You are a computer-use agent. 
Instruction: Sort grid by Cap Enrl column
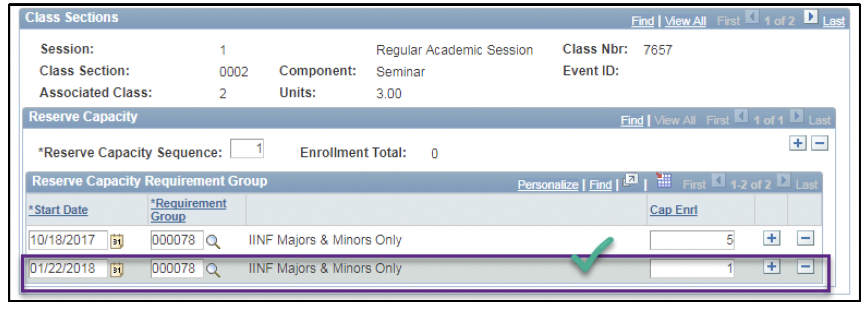673,210
